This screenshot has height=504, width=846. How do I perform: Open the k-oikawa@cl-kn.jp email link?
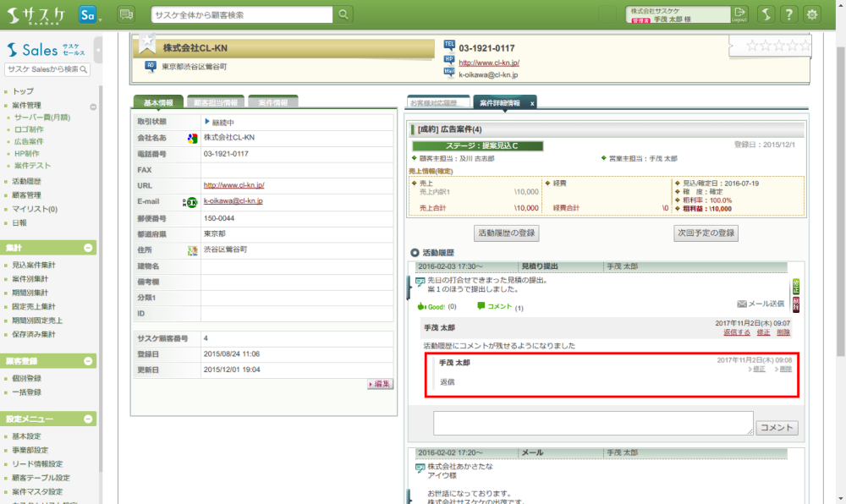pyautogui.click(x=233, y=201)
